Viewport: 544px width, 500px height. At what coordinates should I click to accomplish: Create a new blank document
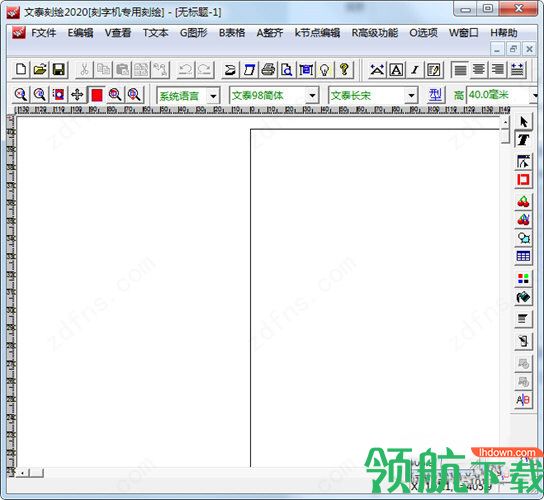21,69
